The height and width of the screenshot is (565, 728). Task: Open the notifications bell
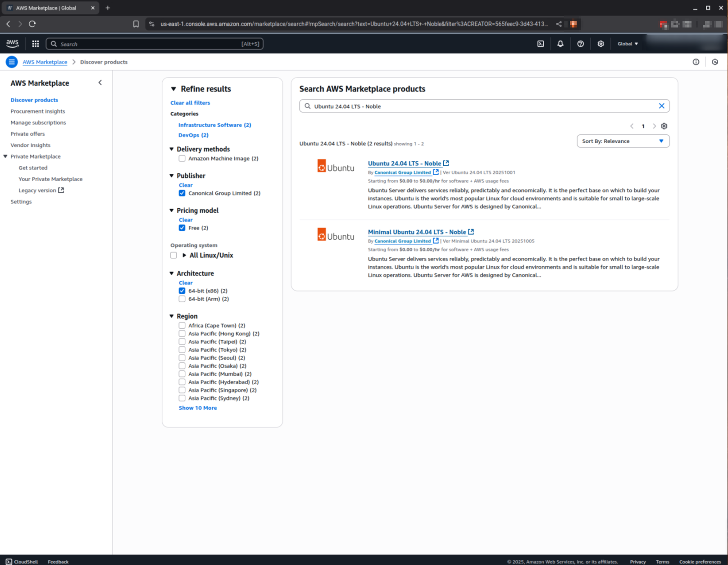(560, 44)
